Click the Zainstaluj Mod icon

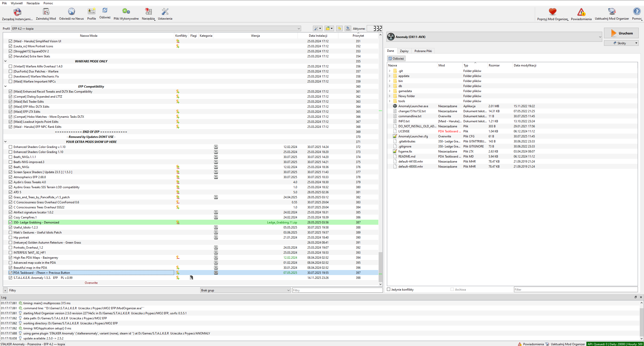46,12
